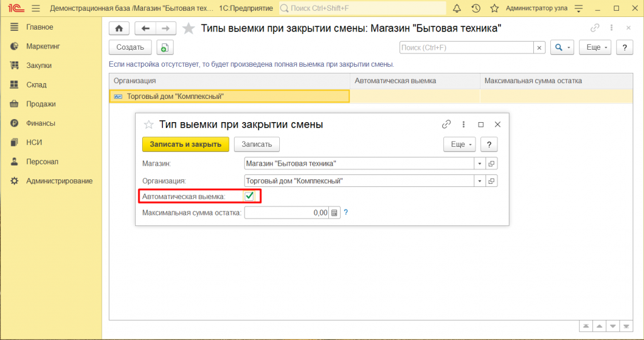Open the Продажи section in the sidebar

(41, 104)
